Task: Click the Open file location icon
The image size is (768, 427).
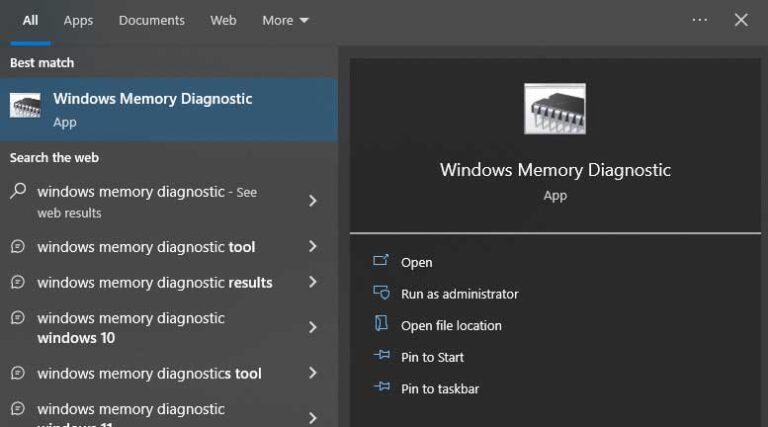Action: pyautogui.click(x=380, y=324)
